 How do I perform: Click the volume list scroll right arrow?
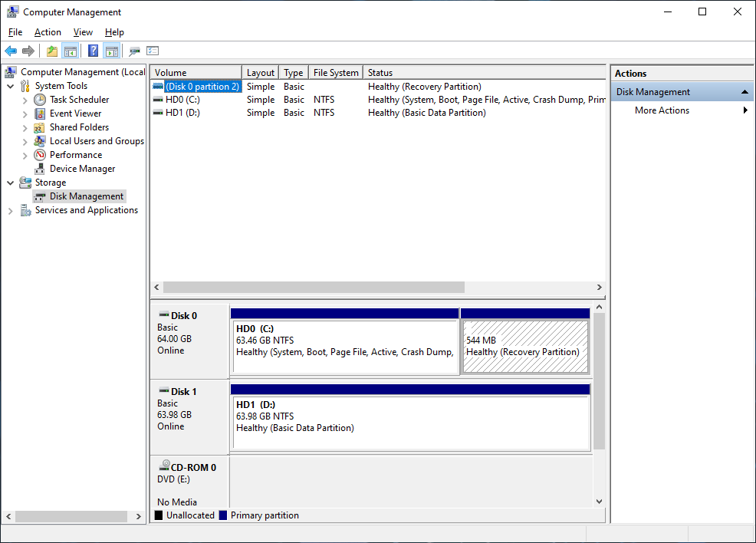[x=600, y=288]
